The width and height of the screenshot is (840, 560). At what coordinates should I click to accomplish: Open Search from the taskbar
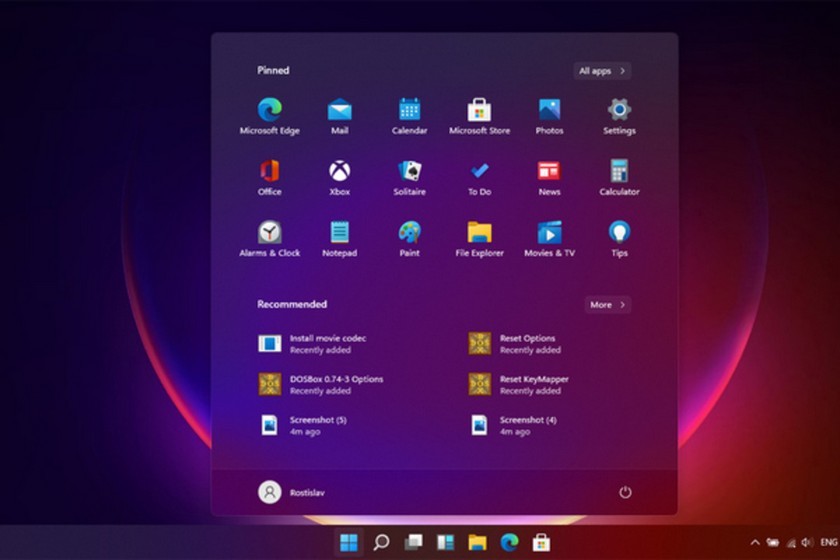381,542
